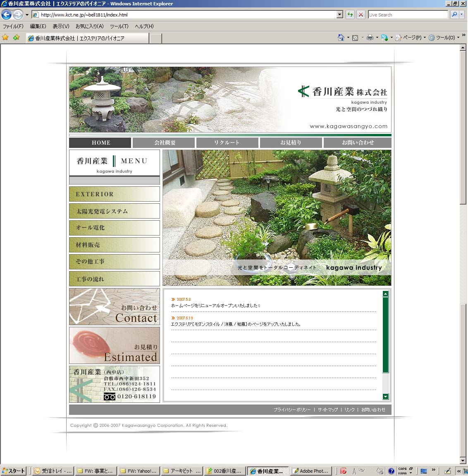Screen dimensions: 468x476
Task: Switch to アーキビット taskbar window
Action: point(182,471)
